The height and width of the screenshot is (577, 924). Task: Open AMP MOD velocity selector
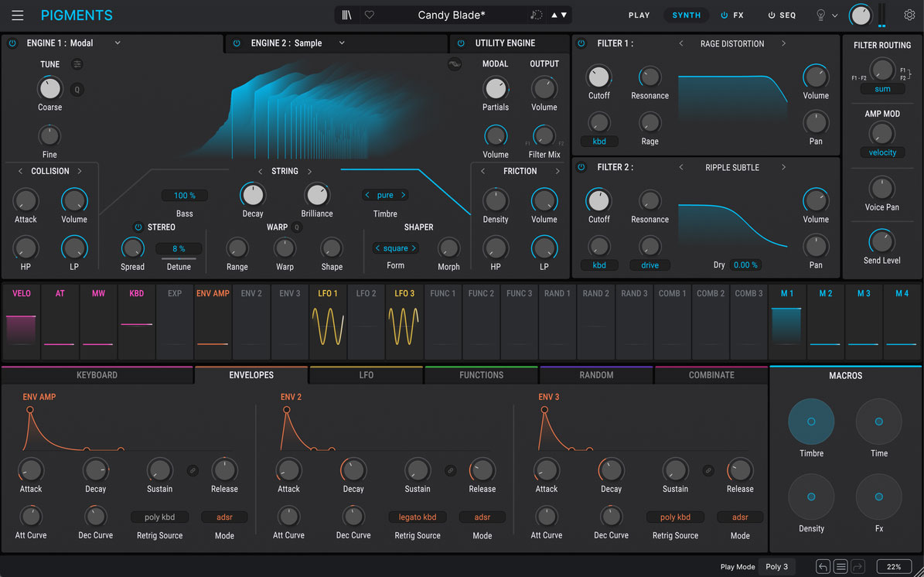[x=882, y=152]
